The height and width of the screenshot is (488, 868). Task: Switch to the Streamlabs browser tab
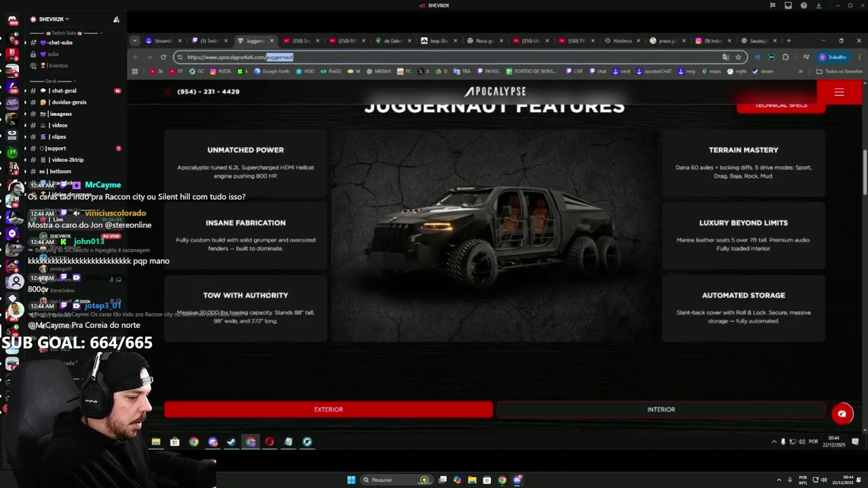(x=163, y=41)
